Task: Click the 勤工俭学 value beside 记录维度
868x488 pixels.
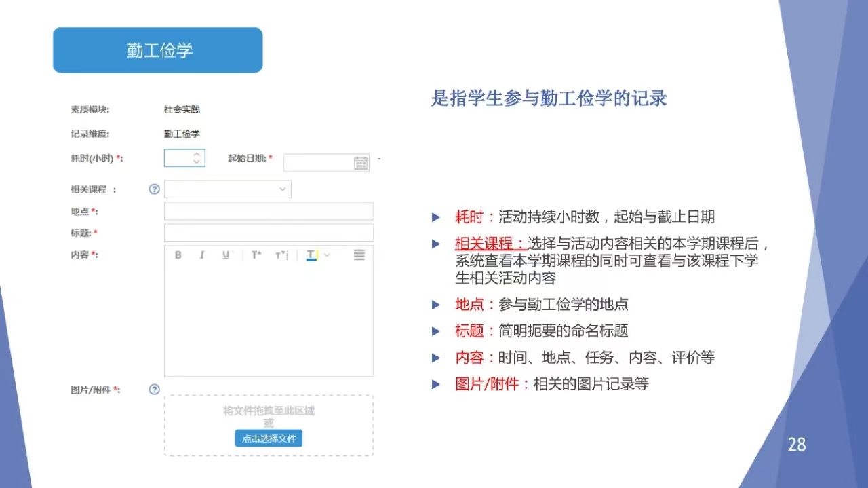Action: 182,134
